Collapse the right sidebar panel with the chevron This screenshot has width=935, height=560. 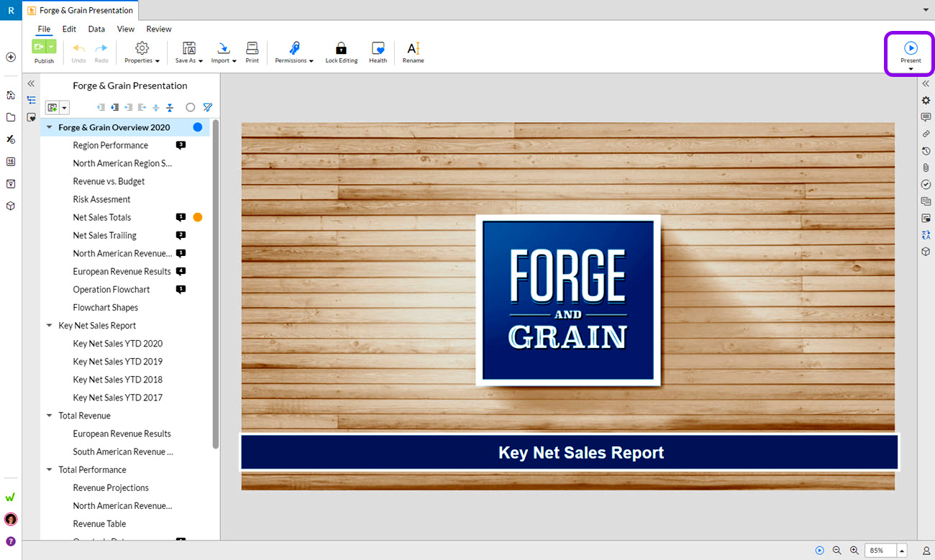pos(926,83)
